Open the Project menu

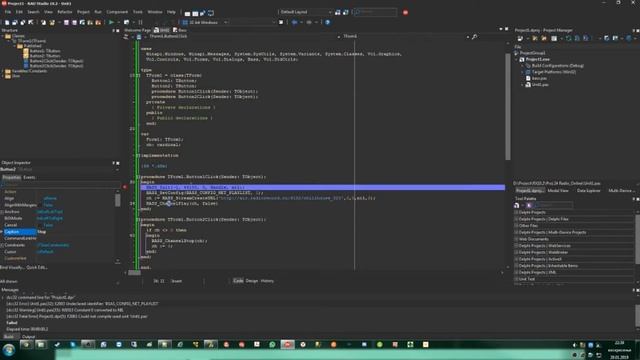pyautogui.click(x=83, y=12)
